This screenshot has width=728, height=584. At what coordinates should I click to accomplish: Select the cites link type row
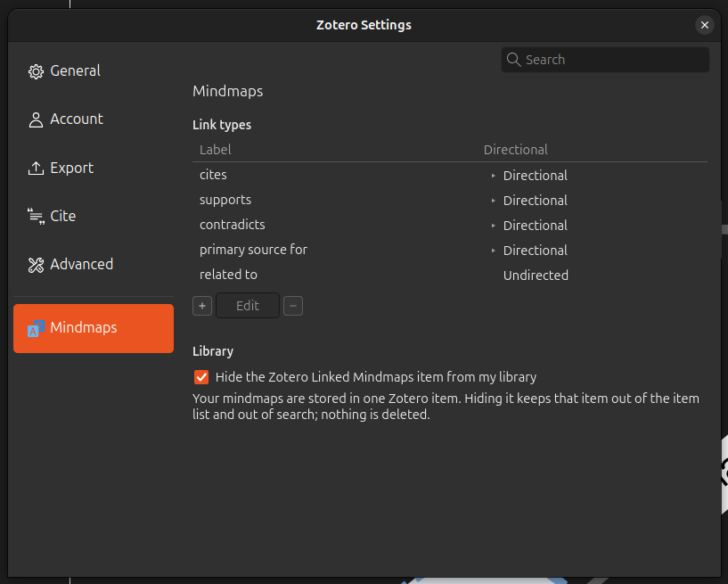tap(449, 175)
